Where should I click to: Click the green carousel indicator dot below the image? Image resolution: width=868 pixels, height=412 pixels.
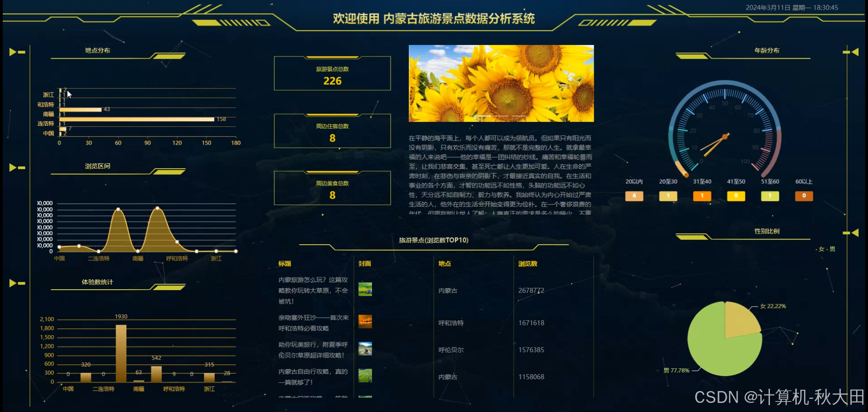472,126
